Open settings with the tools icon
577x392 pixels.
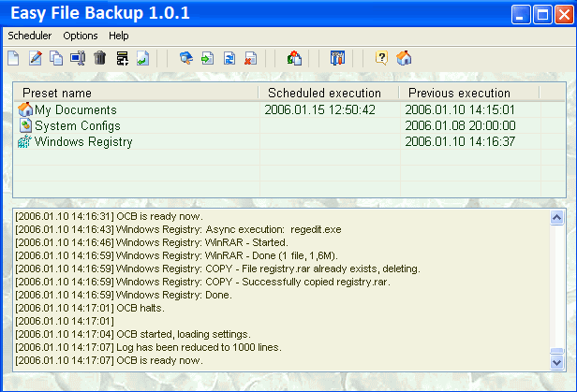click(337, 58)
